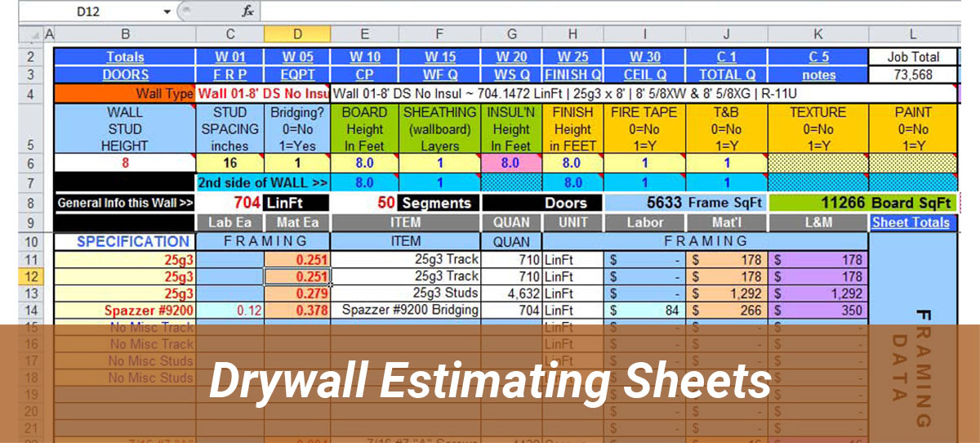Image resolution: width=980 pixels, height=443 pixels.
Task: Select the $350 L&M cell
Action: click(x=818, y=311)
